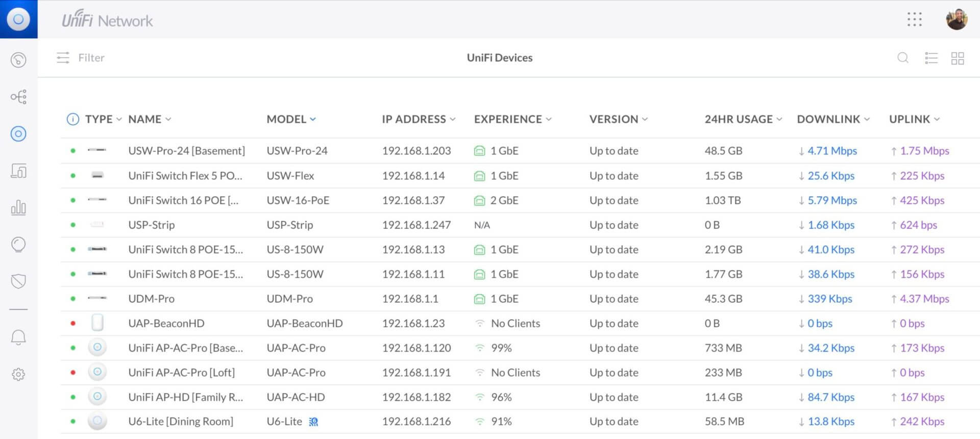Open the Dashboard icon in sidebar
This screenshot has height=439, width=980.
pyautogui.click(x=18, y=60)
